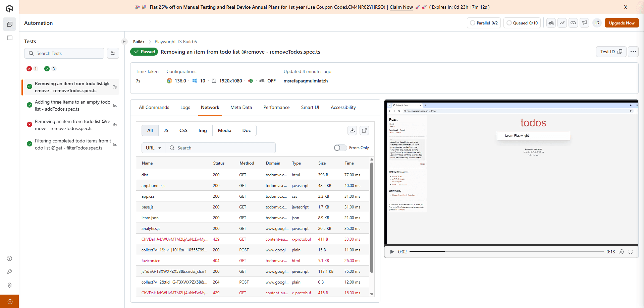Image resolution: width=644 pixels, height=308 pixels.
Task: Select the Adding three items test
Action: pyautogui.click(x=71, y=106)
